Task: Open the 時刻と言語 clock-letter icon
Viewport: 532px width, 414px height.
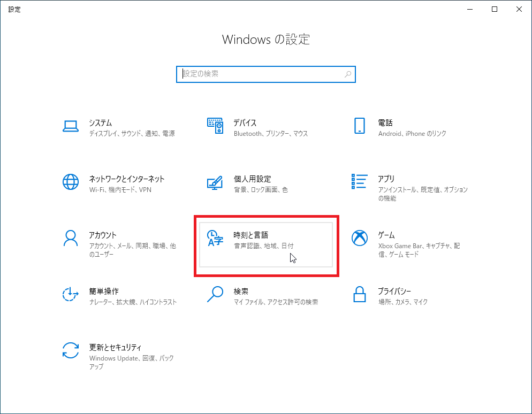Action: (215, 238)
